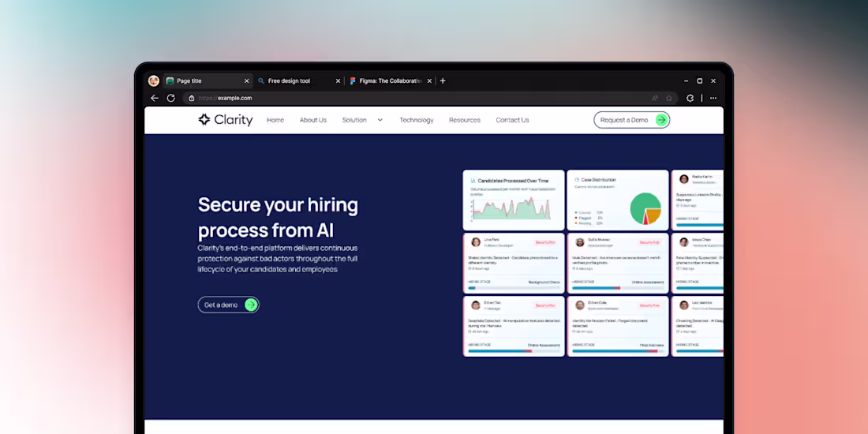Open the Technology nav link
Image resolution: width=868 pixels, height=434 pixels.
click(417, 120)
